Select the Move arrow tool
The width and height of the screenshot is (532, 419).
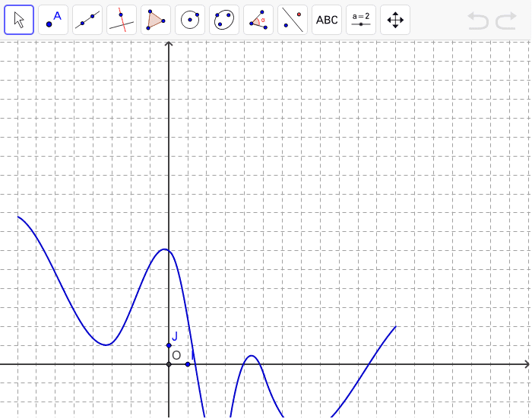coord(19,20)
